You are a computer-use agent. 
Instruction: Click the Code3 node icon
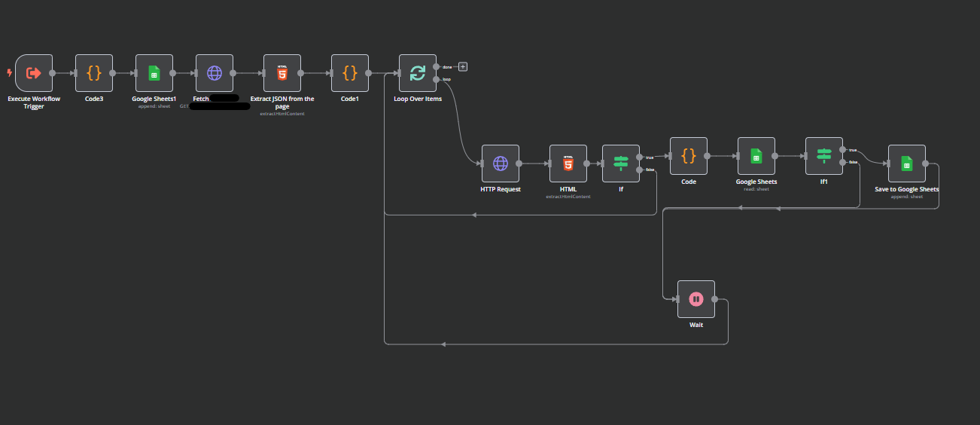(94, 73)
